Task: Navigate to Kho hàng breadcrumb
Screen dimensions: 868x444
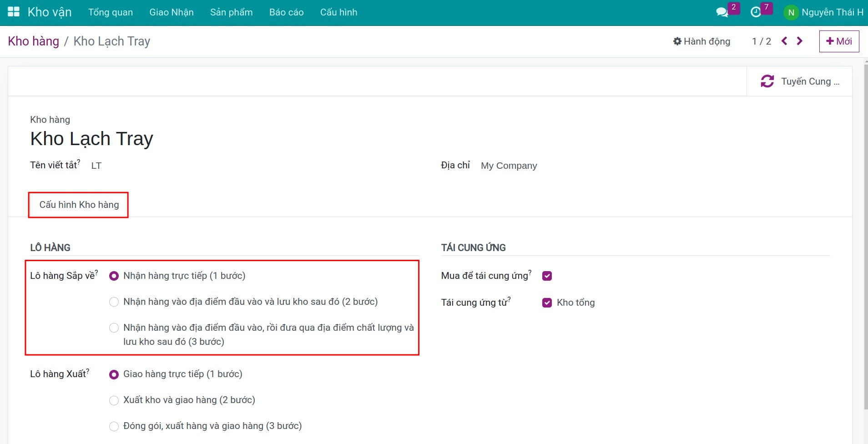Action: pyautogui.click(x=34, y=41)
